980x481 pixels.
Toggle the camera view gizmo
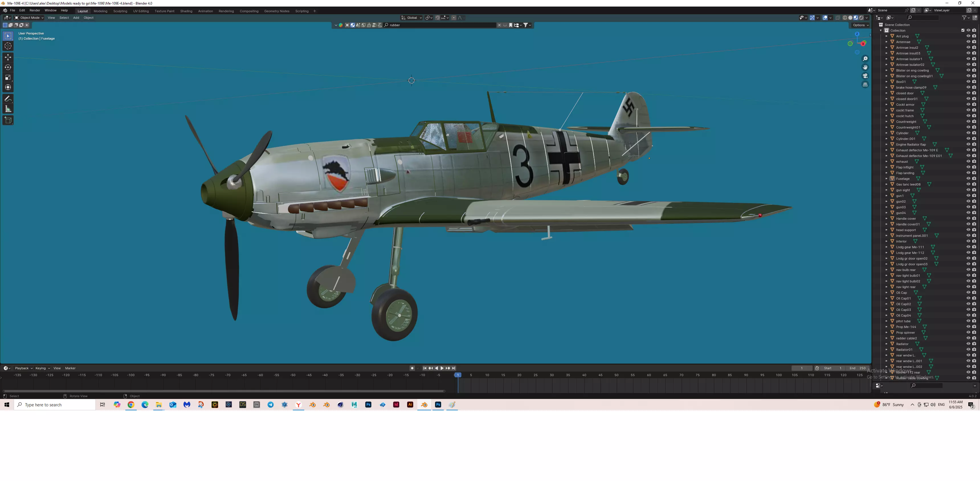865,76
